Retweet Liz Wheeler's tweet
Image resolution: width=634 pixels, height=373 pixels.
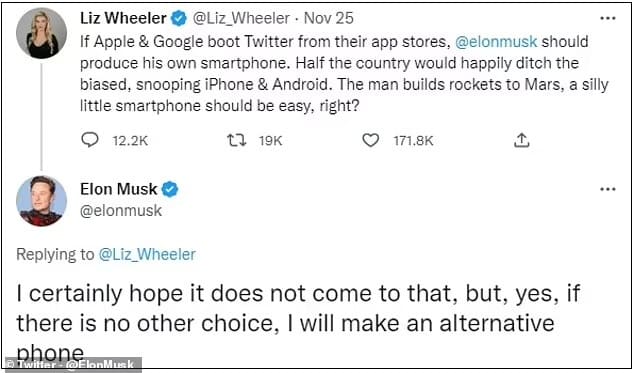point(237,140)
